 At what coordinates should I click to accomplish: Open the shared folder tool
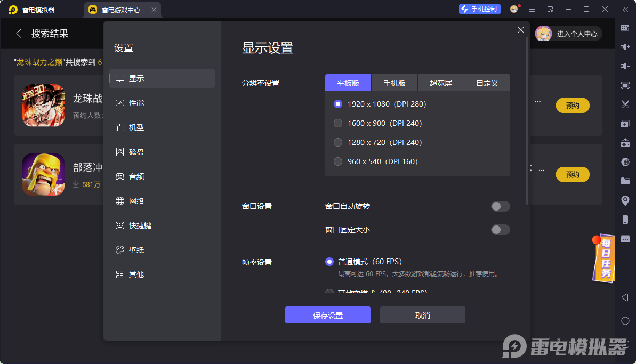point(625,181)
